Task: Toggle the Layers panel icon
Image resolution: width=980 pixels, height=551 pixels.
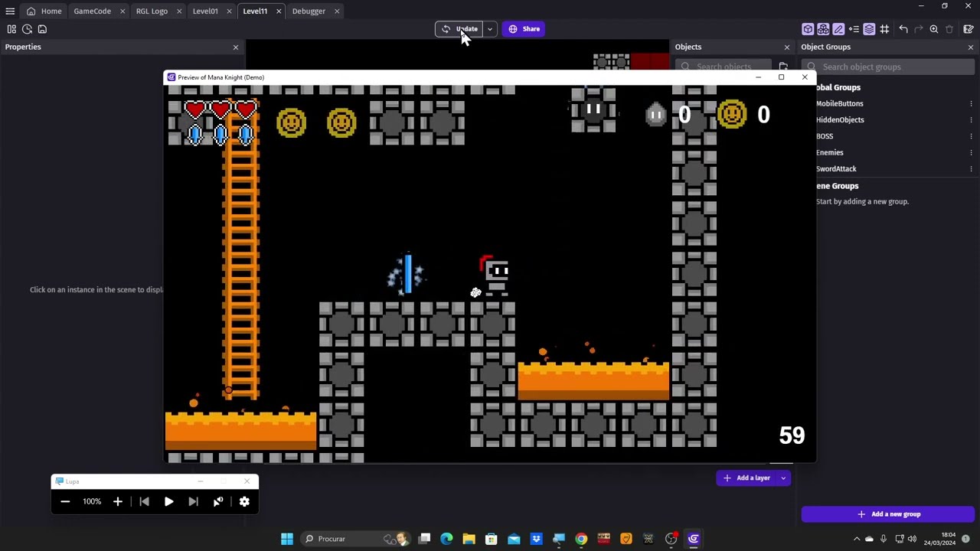Action: (x=869, y=29)
